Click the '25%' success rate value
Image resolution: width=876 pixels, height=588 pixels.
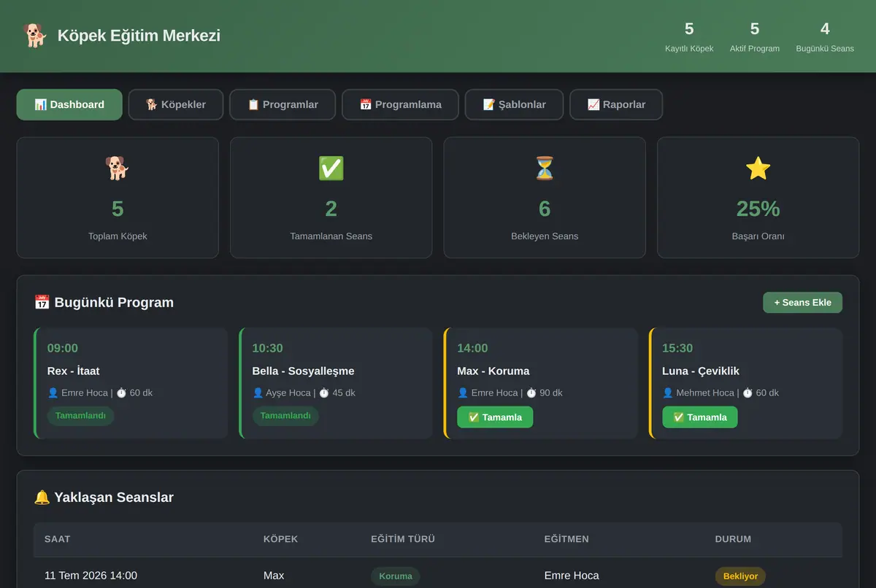pos(758,209)
